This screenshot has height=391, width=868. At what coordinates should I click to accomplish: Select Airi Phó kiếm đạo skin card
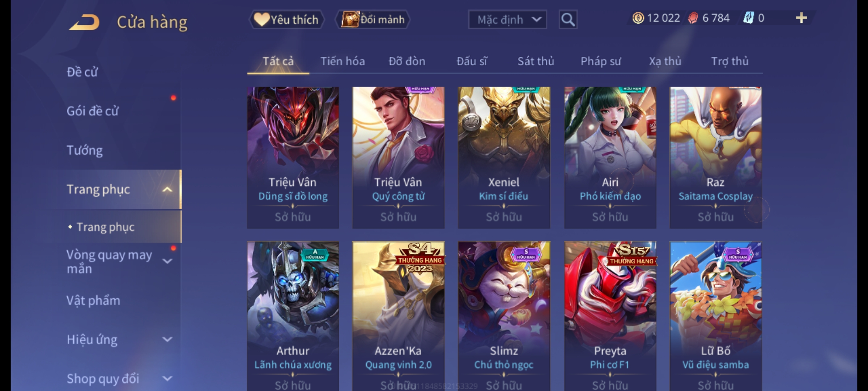(610, 157)
